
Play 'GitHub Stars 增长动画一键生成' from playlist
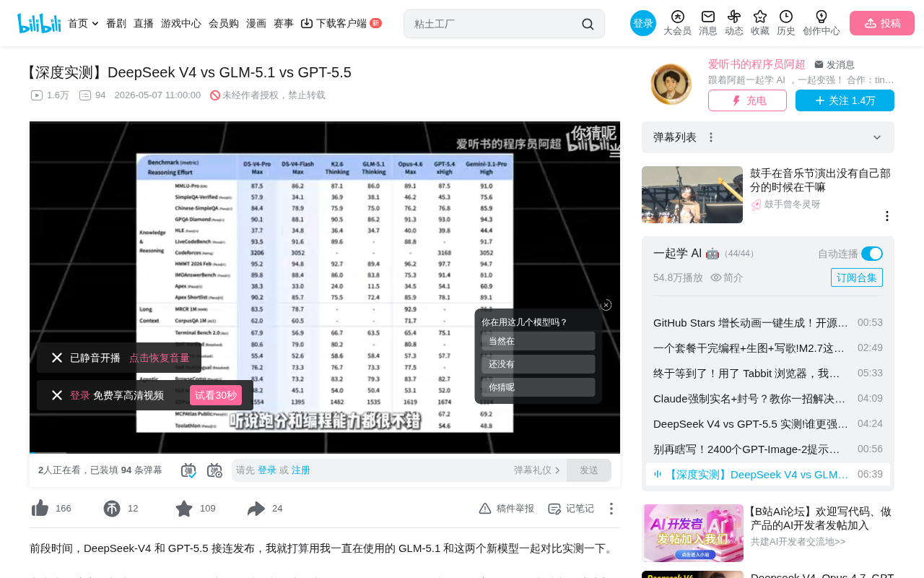(768, 322)
